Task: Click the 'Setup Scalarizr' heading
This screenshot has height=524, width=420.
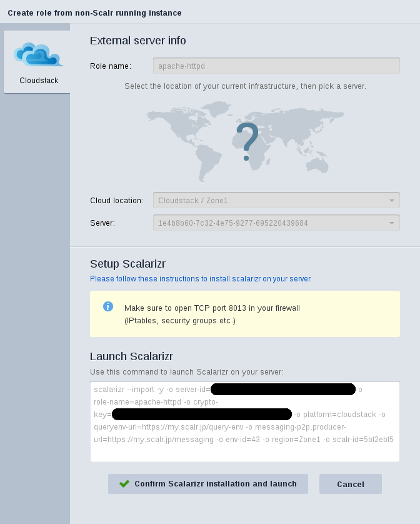Action: (127, 264)
